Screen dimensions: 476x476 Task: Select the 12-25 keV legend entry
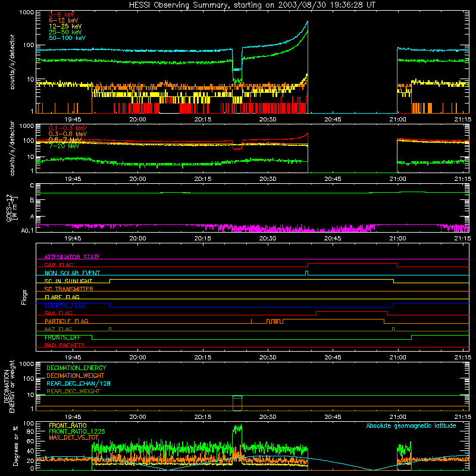(65, 26)
